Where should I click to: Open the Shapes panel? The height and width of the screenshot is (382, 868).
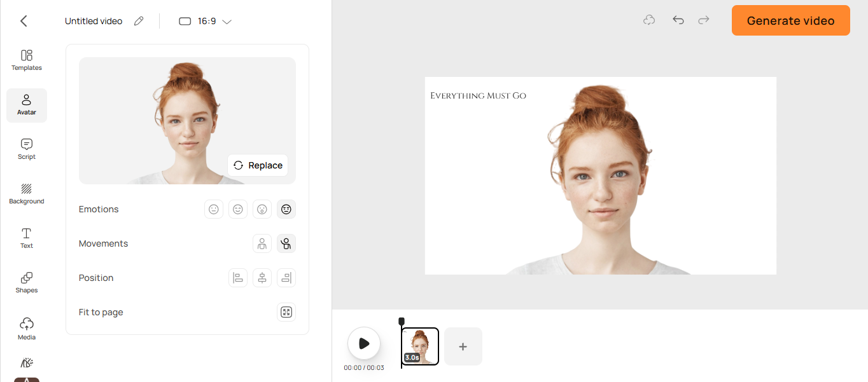tap(26, 283)
